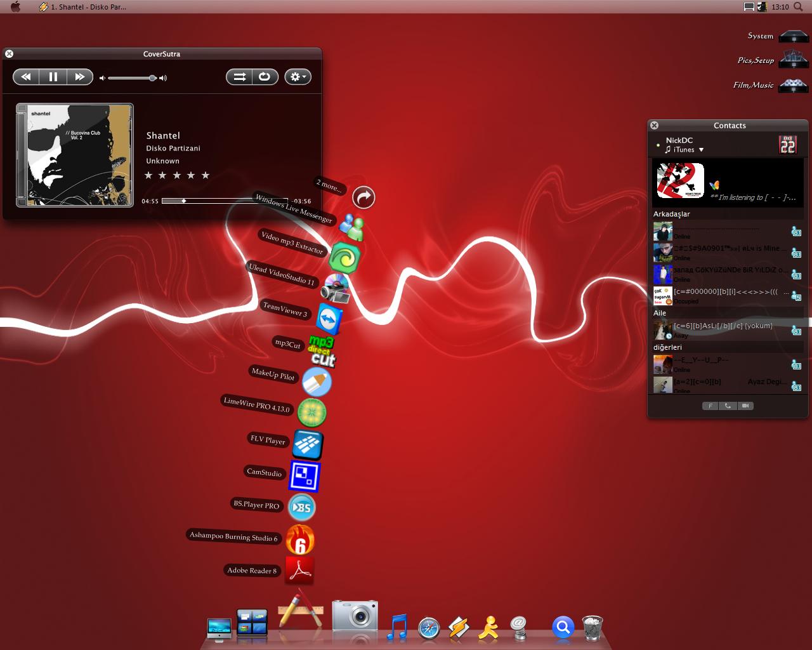Seek in the track progress bar
This screenshot has height=650, width=812.
click(x=225, y=201)
